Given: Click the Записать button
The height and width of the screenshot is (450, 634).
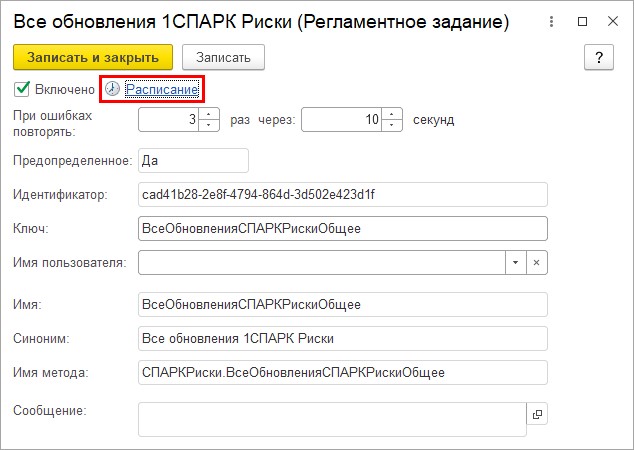Looking at the screenshot, I should click(223, 57).
